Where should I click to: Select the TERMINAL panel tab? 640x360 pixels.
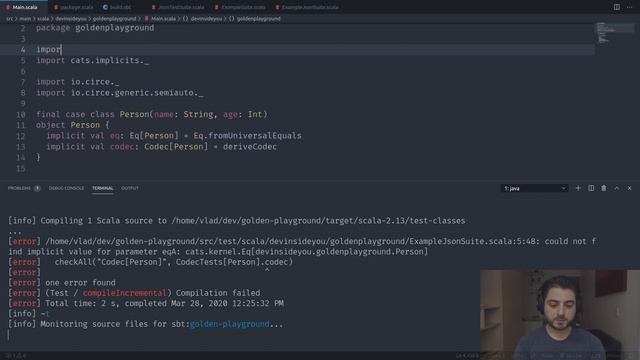pyautogui.click(x=102, y=188)
